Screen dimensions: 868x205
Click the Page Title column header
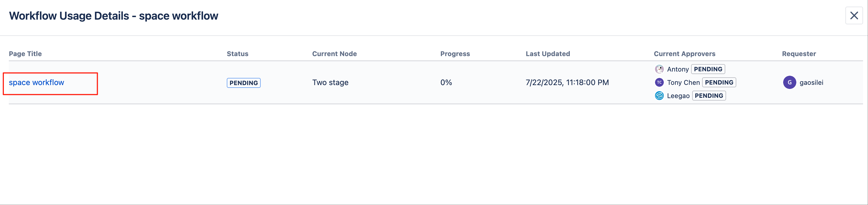click(25, 54)
